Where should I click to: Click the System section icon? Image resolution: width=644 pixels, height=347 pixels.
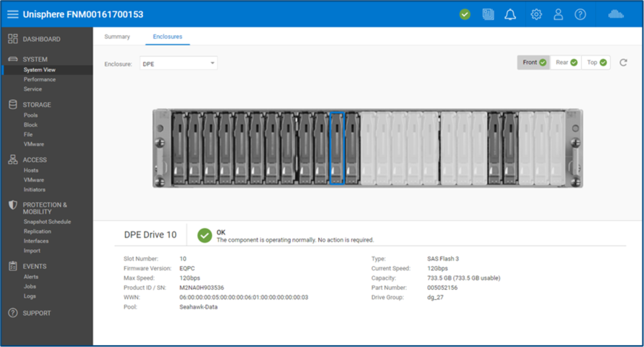tap(13, 59)
